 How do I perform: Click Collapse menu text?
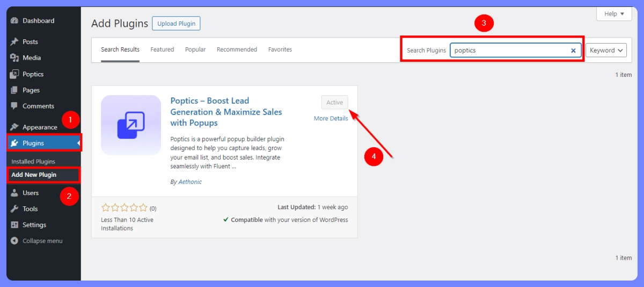[x=42, y=241]
